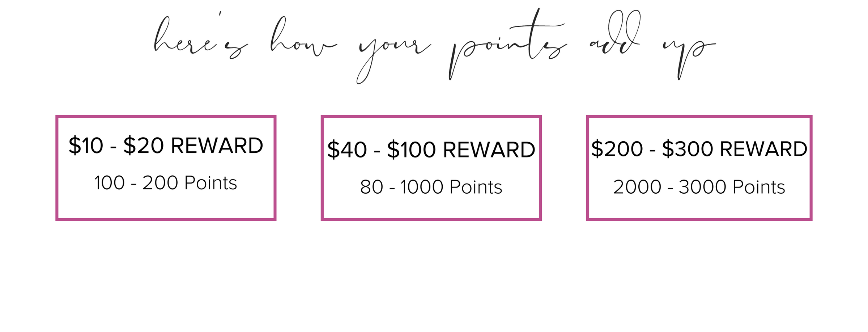
Task: Click the "$40" amount
Action: (347, 150)
